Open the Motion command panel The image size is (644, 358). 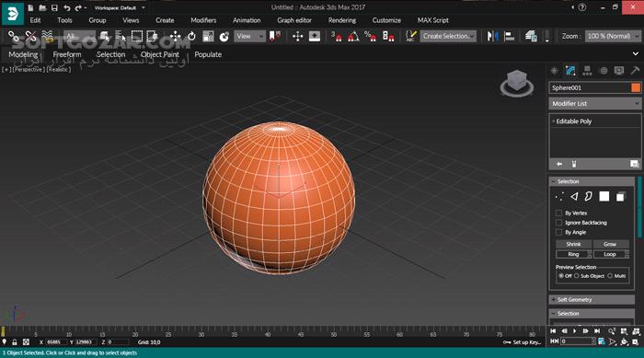(x=604, y=71)
